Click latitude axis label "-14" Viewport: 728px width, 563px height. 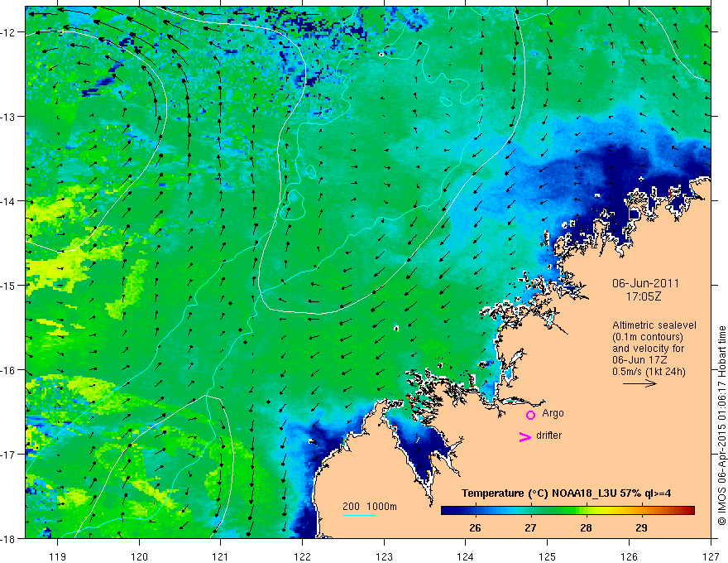point(9,201)
